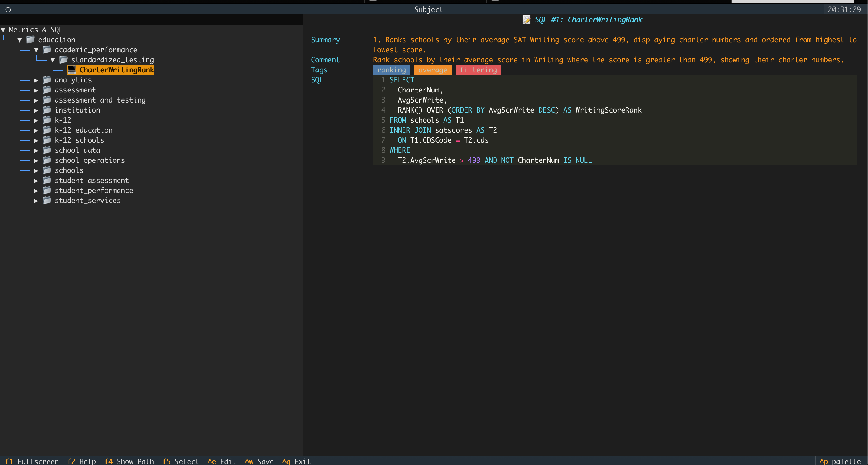Toggle the Metrics & SQL root disclosure triangle
The height and width of the screenshot is (465, 868).
(3, 30)
